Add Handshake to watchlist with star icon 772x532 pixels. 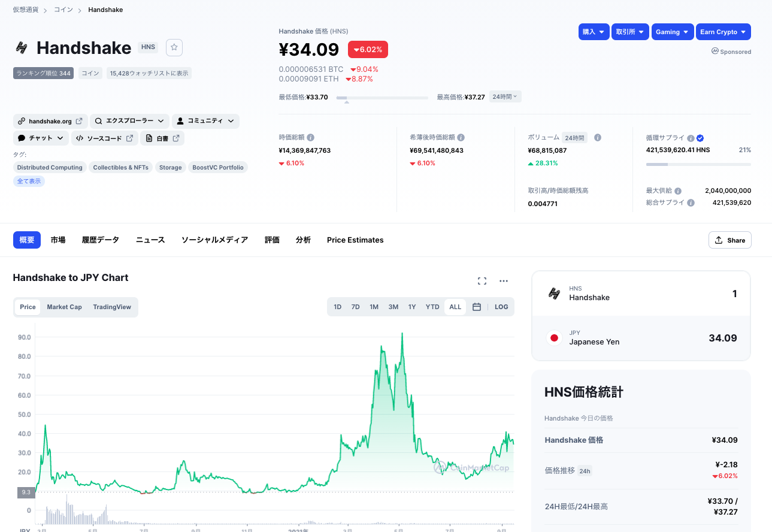click(x=174, y=47)
